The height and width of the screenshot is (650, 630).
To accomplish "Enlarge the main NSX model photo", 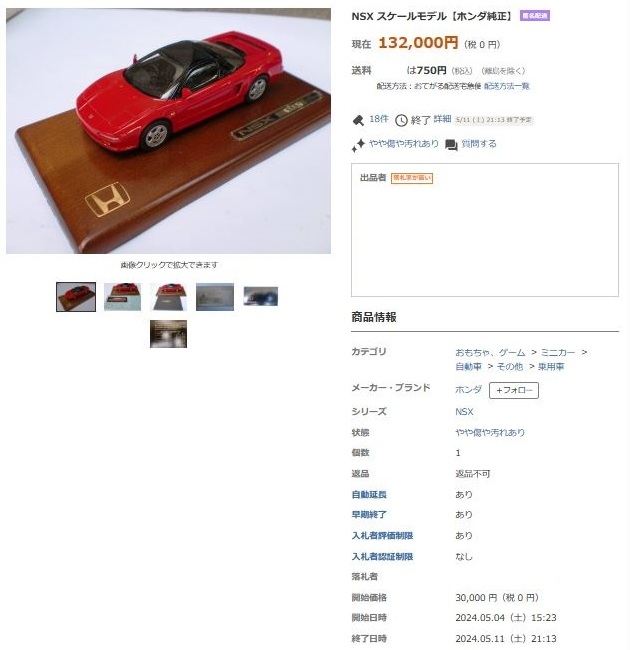I will (168, 131).
